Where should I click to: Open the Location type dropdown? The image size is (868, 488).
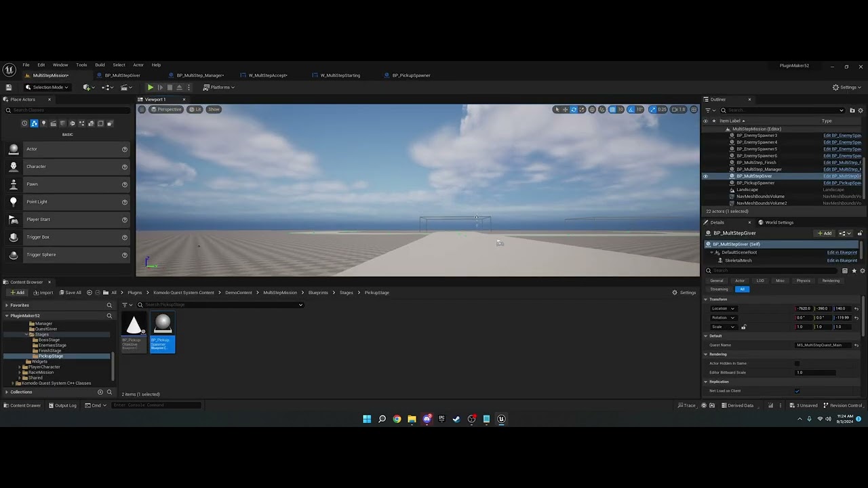723,308
